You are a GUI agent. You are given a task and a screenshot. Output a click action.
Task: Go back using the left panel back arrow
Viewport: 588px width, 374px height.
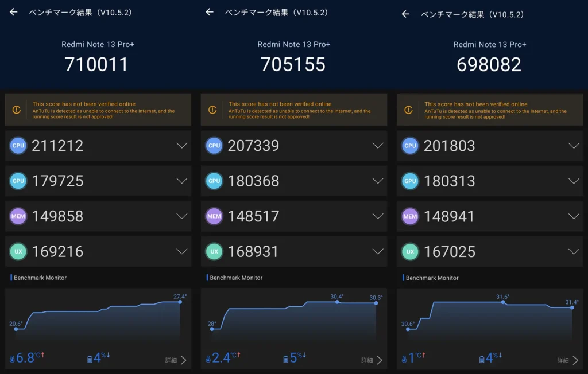(x=13, y=11)
